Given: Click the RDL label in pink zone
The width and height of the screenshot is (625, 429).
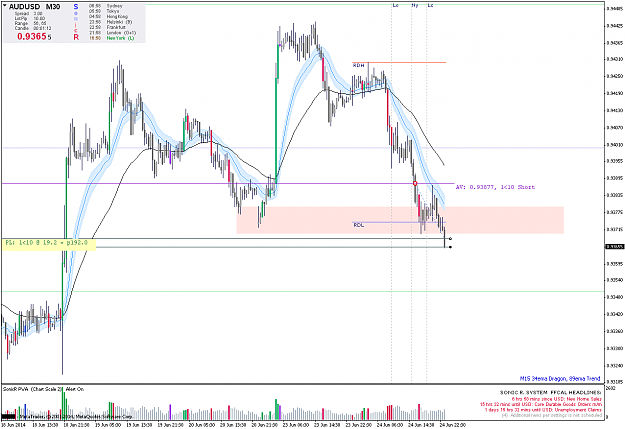Looking at the screenshot, I should click(358, 225).
